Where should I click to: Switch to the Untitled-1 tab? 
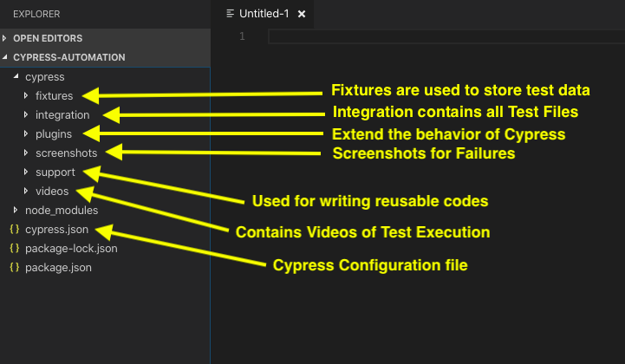[263, 14]
